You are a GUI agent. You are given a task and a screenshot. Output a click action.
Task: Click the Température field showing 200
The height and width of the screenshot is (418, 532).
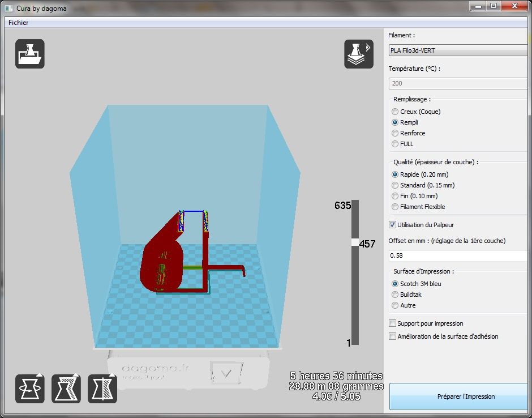[x=458, y=83]
